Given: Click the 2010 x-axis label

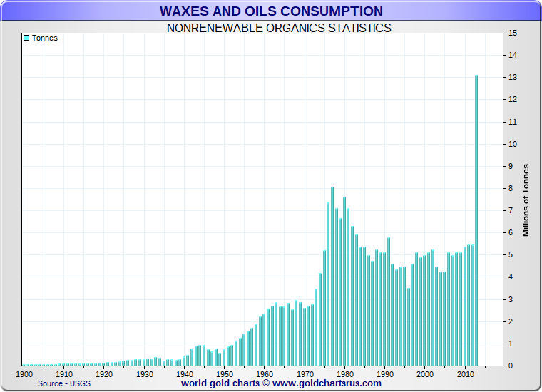Looking at the screenshot, I should pyautogui.click(x=465, y=373).
